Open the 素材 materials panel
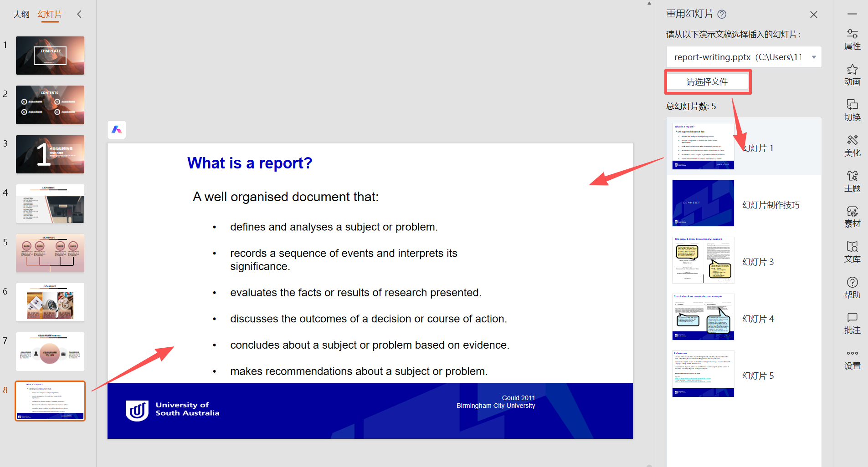Screen dimensions: 868x467 [852, 217]
